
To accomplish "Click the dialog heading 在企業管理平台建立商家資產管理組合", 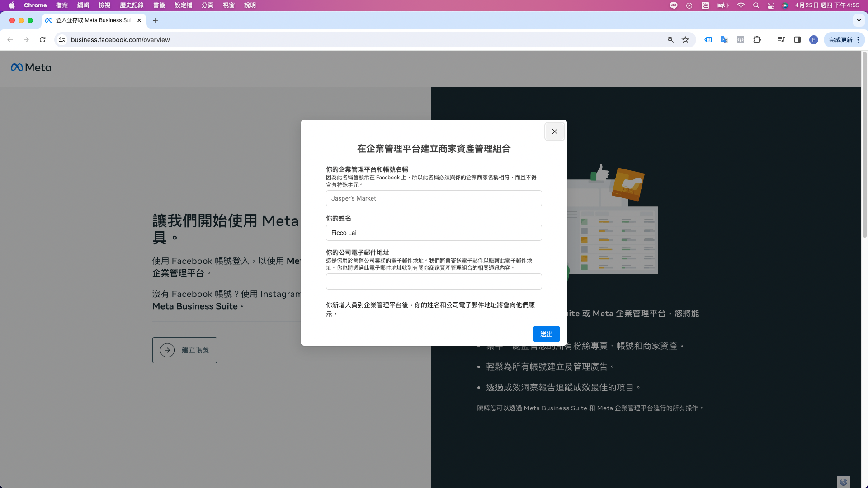I will click(434, 149).
